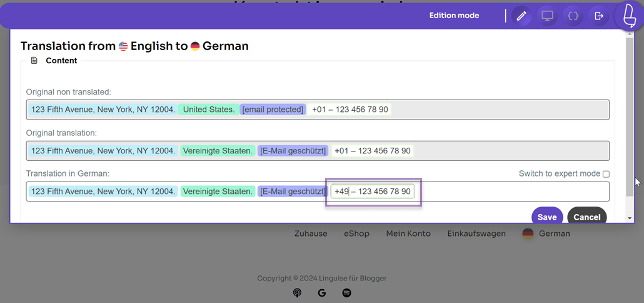The image size is (644, 303).
Task: Save the German translation
Action: 547,217
